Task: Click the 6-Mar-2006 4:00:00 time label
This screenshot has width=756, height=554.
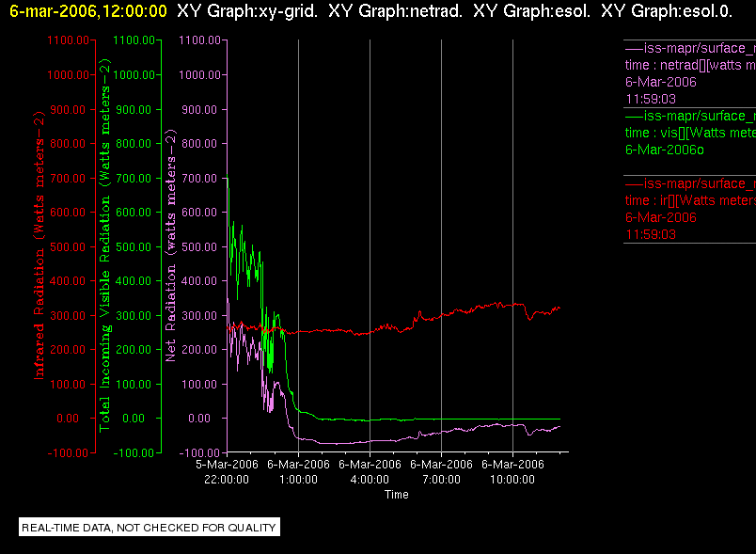Action: [370, 472]
